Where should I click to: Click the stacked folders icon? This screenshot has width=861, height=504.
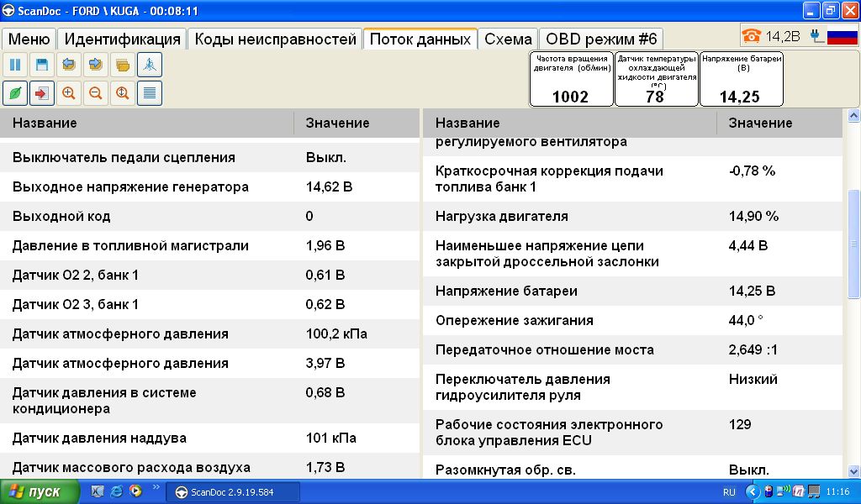coord(123,65)
